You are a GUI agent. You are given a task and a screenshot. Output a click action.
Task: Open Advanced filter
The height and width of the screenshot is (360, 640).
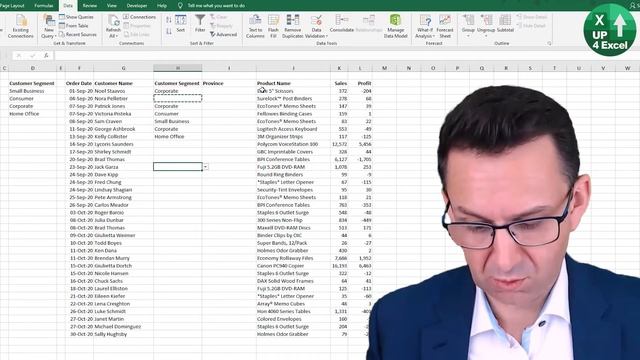click(x=223, y=35)
